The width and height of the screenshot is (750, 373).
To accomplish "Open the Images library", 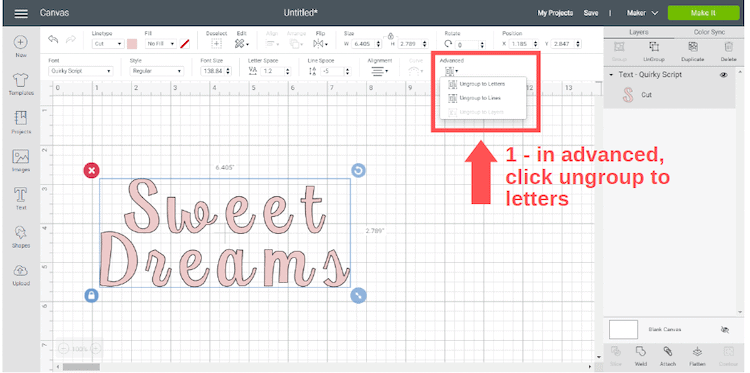I will tap(21, 161).
